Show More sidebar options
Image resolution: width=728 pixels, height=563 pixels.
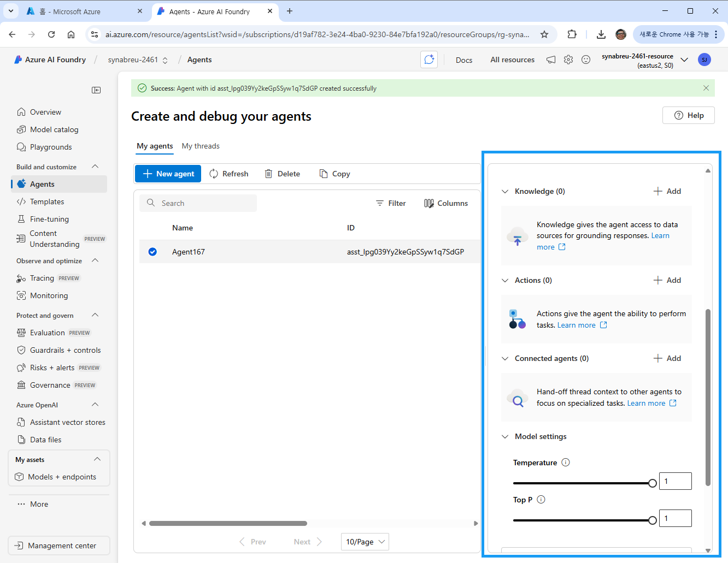click(x=33, y=504)
